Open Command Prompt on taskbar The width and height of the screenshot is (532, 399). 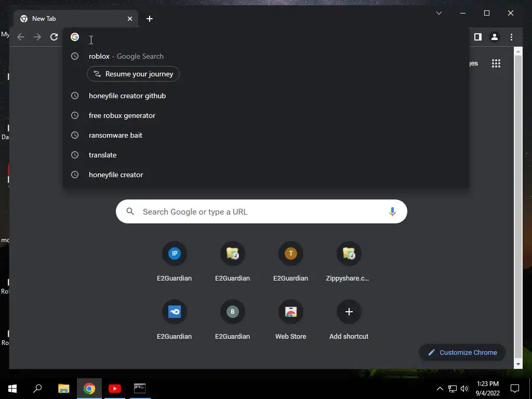point(140,389)
